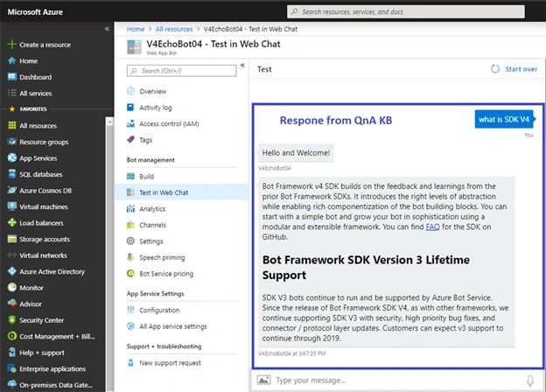Open All resources grid icon in favorites
Screen dimensions: 546x392
point(12,125)
